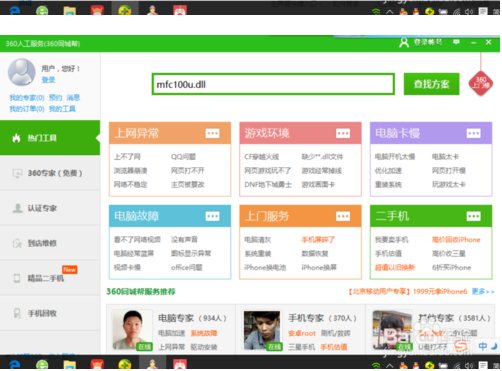Click 缺少**.dll文件 under 游戏环境

[322, 157]
